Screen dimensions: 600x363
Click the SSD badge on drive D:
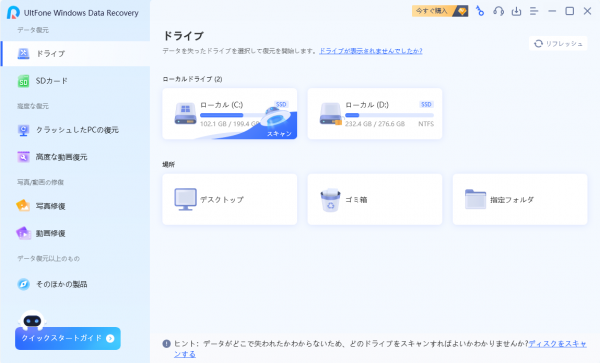[426, 104]
